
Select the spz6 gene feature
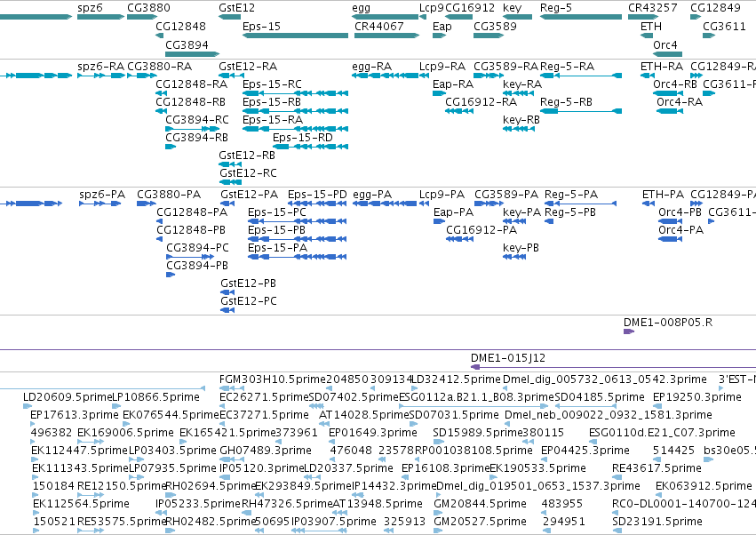(x=100, y=17)
